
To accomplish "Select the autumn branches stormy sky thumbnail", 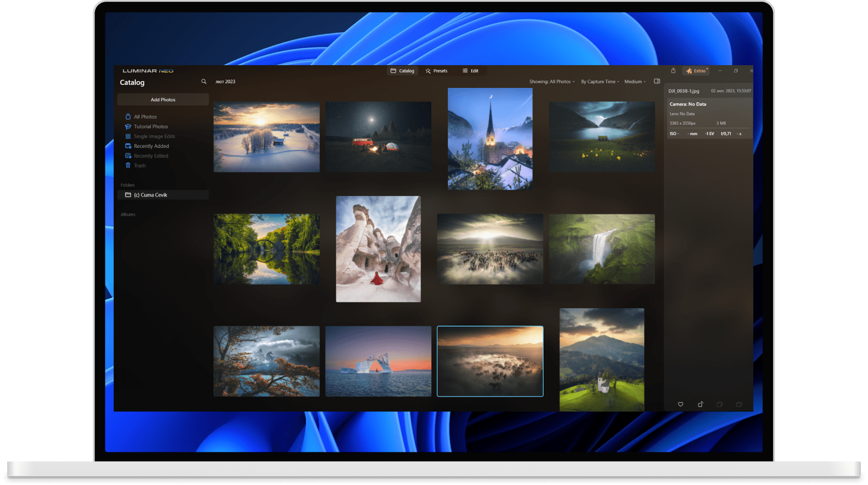I will click(x=267, y=361).
